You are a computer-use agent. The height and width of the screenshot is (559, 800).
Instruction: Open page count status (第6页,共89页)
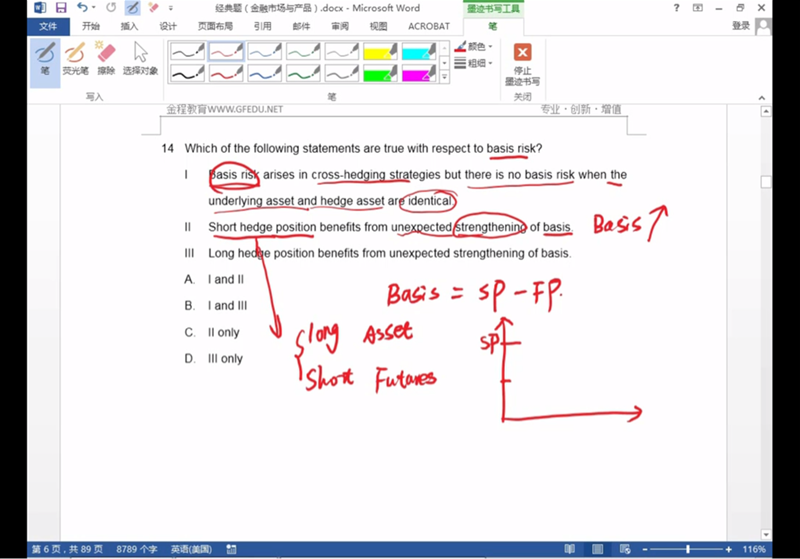coord(67,549)
